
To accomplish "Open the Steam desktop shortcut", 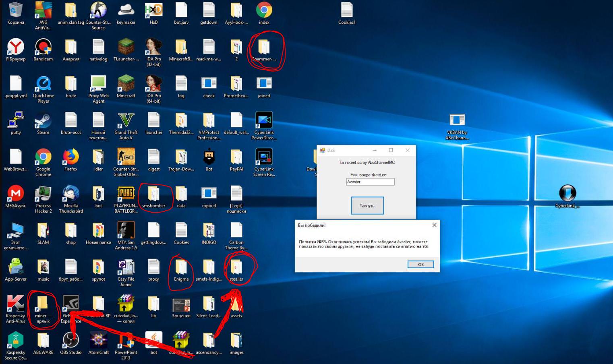I will [x=43, y=121].
